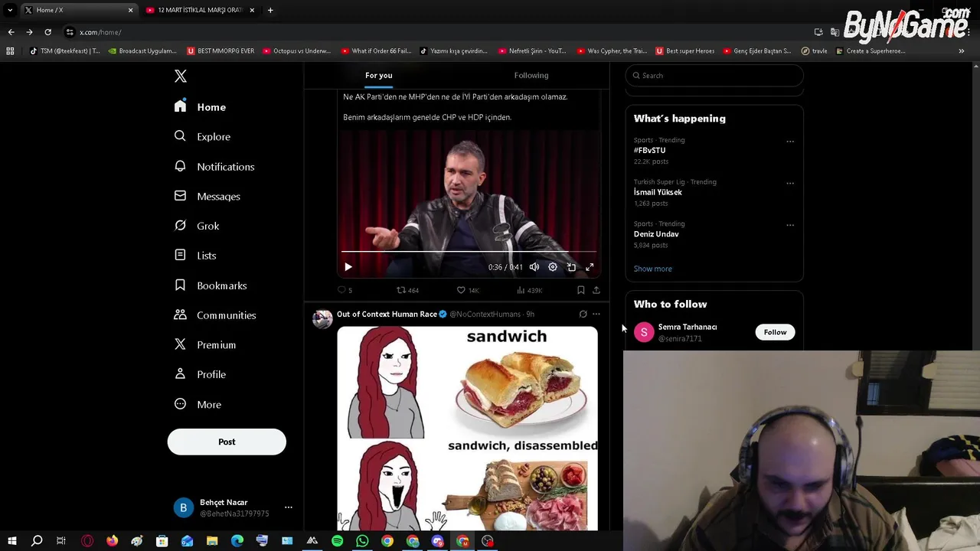Click the X logo in the sidebar
980x551 pixels.
tap(181, 76)
